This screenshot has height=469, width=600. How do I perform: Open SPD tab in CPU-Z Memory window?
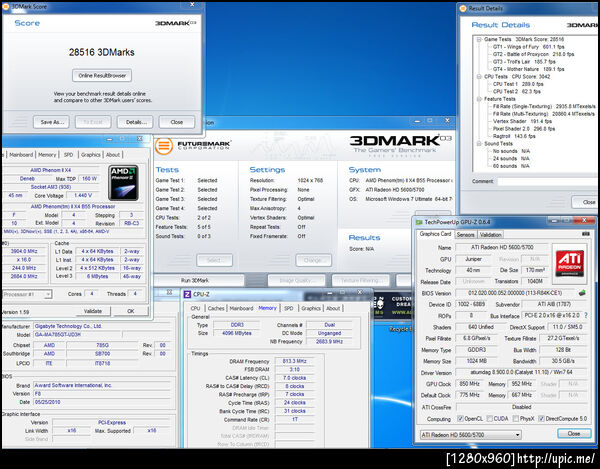[289, 308]
